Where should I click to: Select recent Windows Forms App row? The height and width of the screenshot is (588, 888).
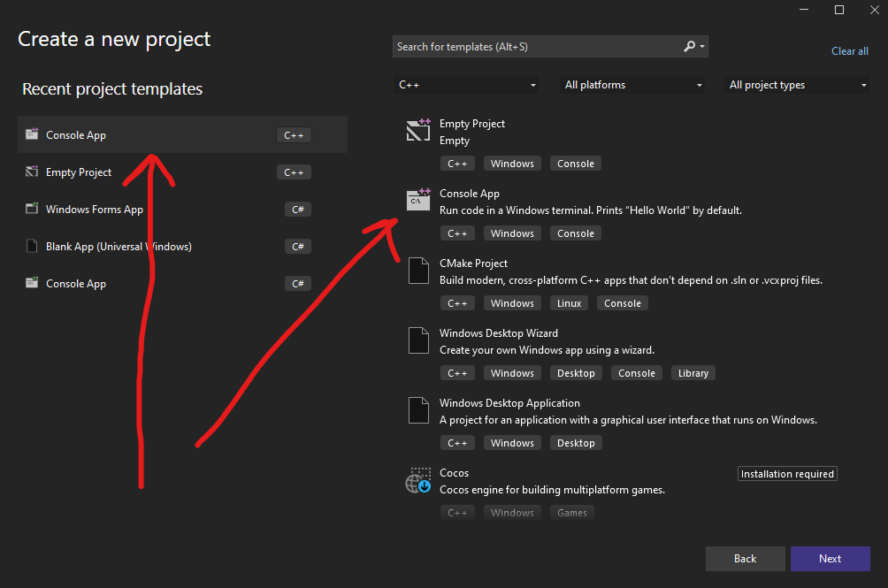182,210
